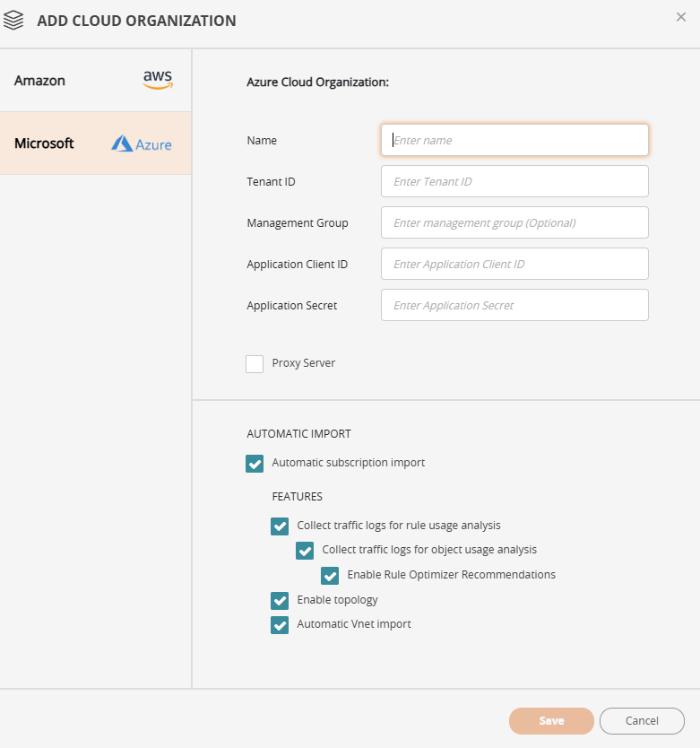This screenshot has width=700, height=748.
Task: Toggle the Automatic Vnet import checkbox
Action: pyautogui.click(x=280, y=625)
